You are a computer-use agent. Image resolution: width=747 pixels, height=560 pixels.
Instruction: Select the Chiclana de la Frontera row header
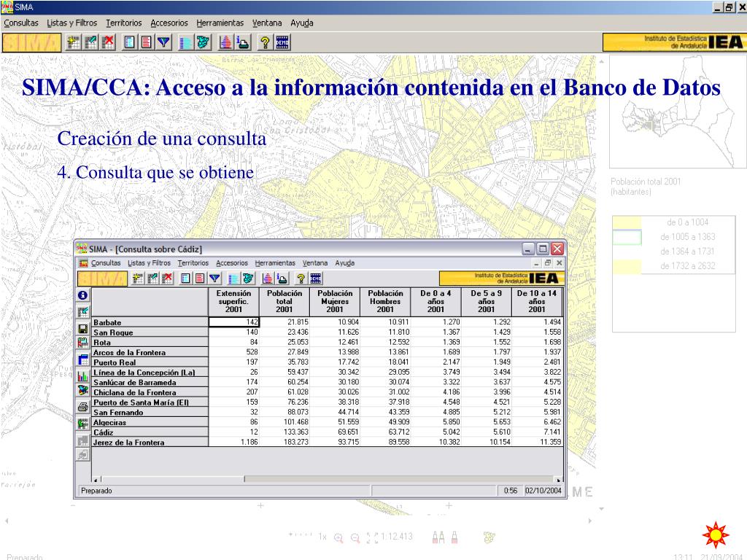tap(150, 392)
